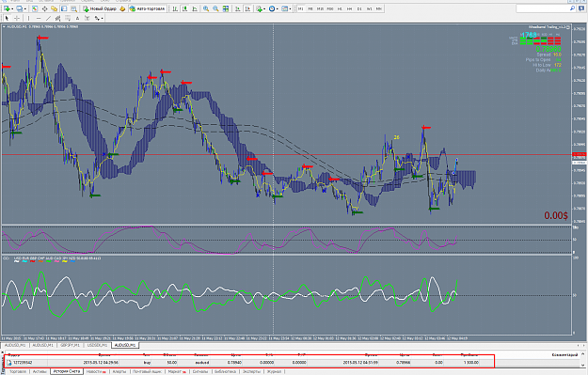Viewport: 588px width, 375px height.
Task: Click the Новый Ордер button
Action: point(100,8)
